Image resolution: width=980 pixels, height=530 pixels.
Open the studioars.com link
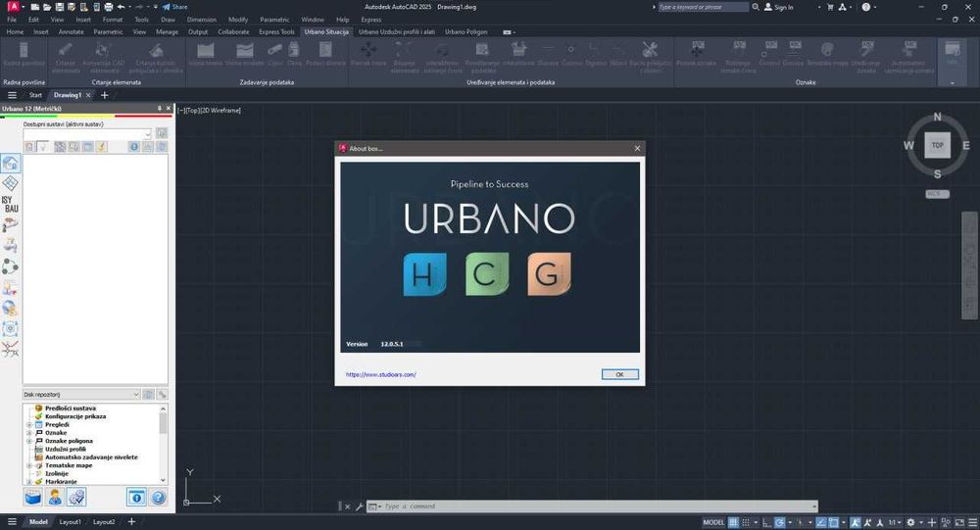coord(381,374)
